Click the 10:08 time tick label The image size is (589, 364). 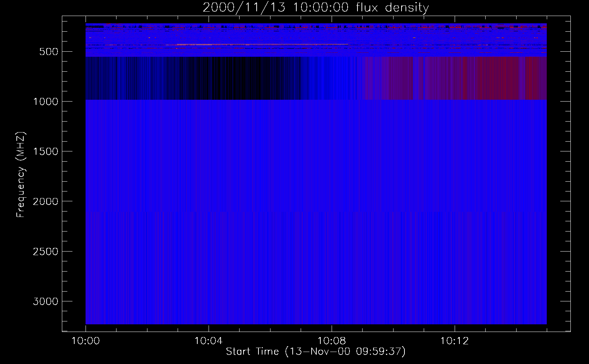pyautogui.click(x=331, y=341)
